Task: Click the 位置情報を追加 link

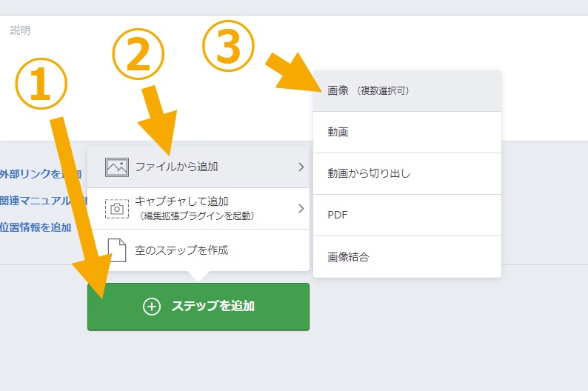Action: pos(36,227)
